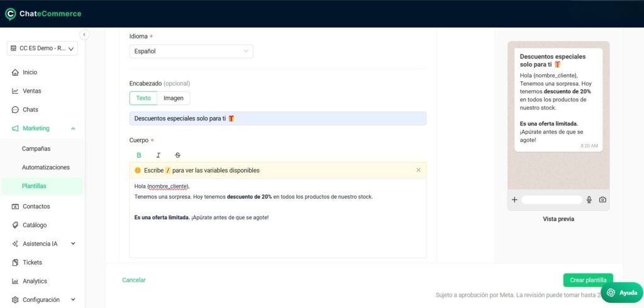Screen dimensions: 644x308
Task: Click the Cancelar link
Action: [x=134, y=280]
